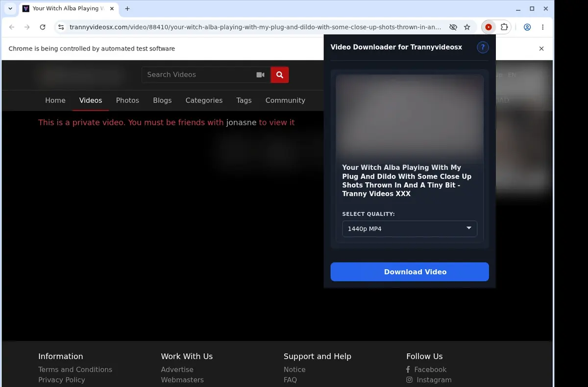588x387 pixels.
Task: Reload the current page
Action: (x=43, y=27)
